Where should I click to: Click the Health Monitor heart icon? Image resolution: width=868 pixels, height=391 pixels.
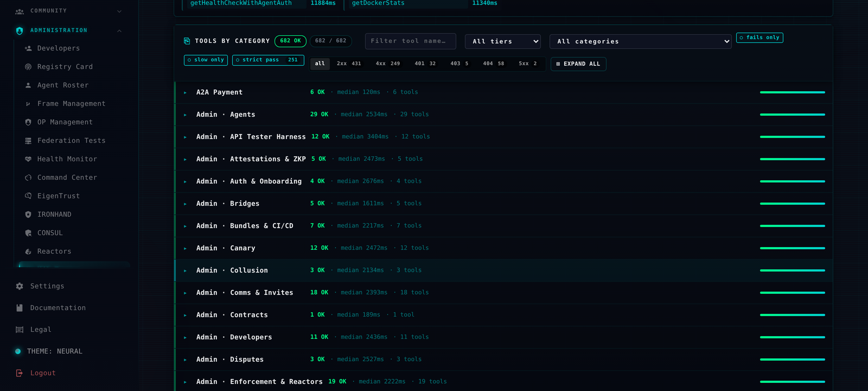click(x=28, y=159)
